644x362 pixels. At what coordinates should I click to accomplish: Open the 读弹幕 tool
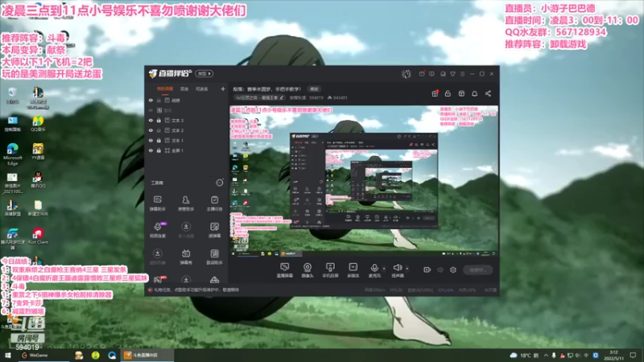214,230
